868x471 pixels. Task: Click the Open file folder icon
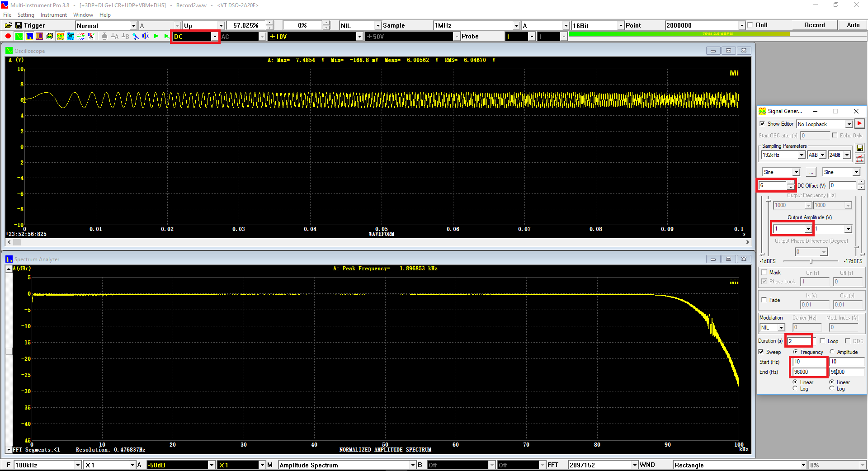(x=8, y=25)
